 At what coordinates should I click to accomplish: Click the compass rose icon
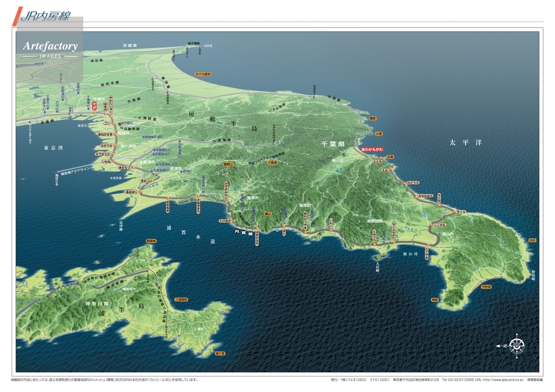pyautogui.click(x=517, y=345)
